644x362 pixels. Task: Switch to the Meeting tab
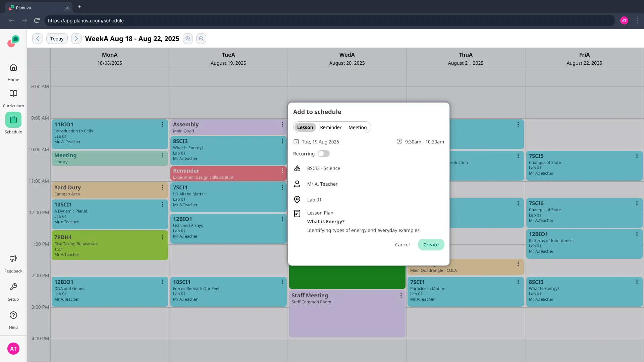coord(358,127)
